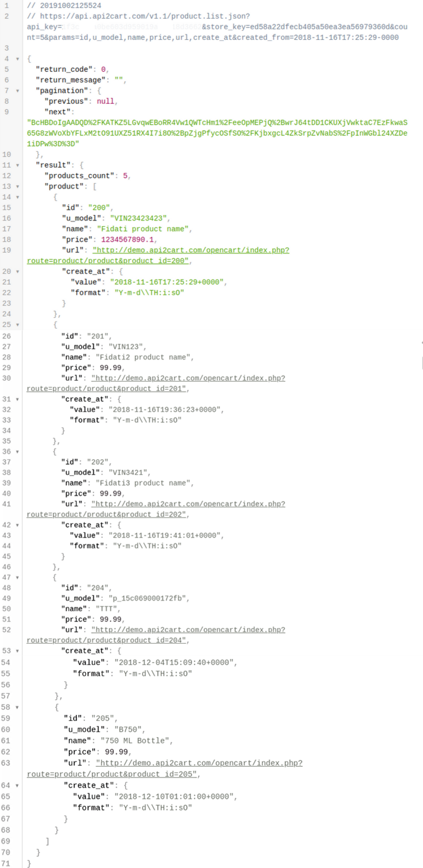This screenshot has width=423, height=868.
Task: Collapse the product object on line 47
Action: pos(18,578)
